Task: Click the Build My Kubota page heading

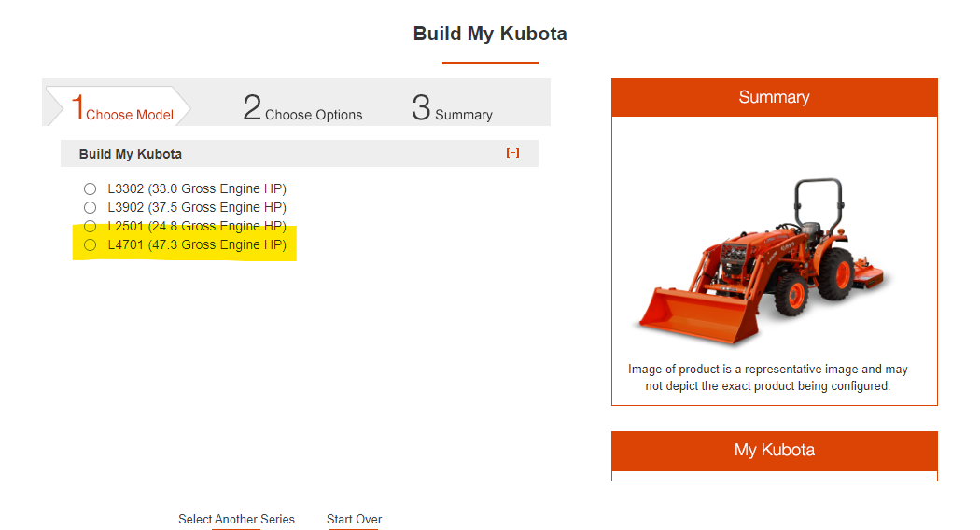Action: [490, 34]
